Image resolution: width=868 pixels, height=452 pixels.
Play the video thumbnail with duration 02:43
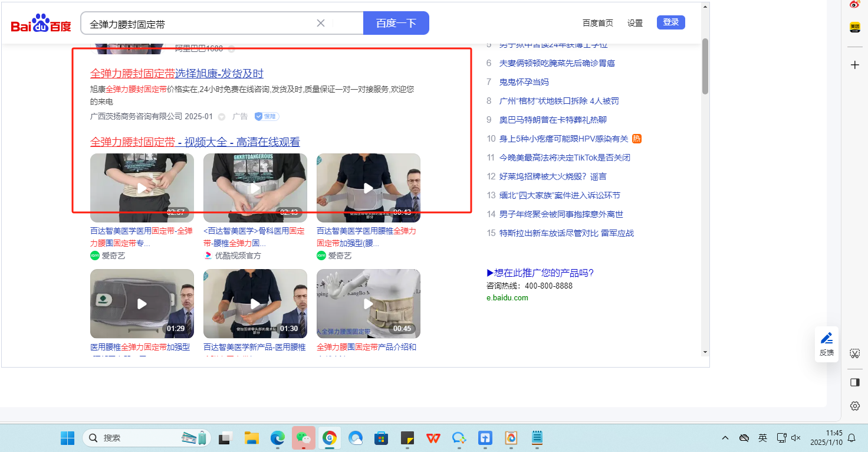[255, 188]
